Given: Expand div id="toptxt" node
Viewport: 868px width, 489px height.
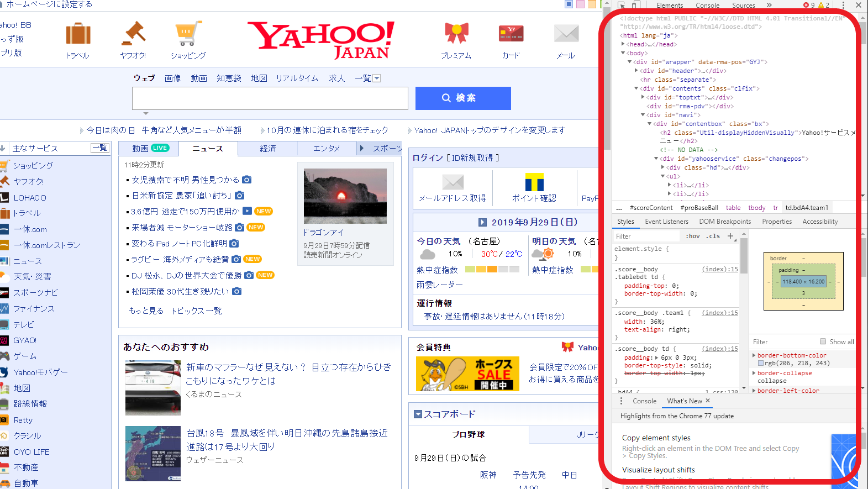Looking at the screenshot, I should tap(643, 97).
